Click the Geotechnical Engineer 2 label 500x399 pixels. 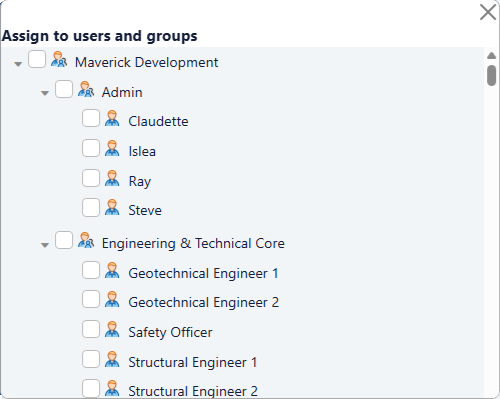(x=203, y=302)
